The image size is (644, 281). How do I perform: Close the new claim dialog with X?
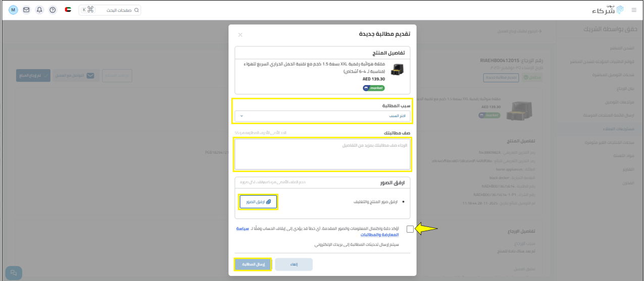tap(240, 35)
